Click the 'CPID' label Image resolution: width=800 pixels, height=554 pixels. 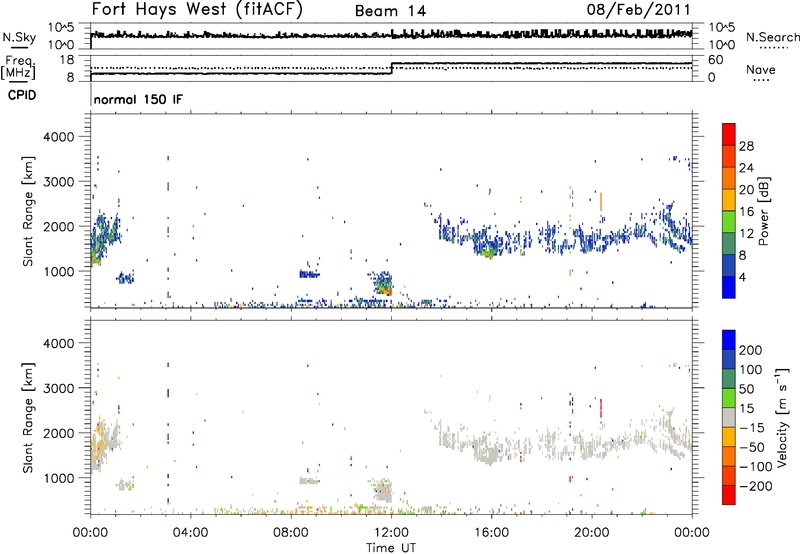22,95
